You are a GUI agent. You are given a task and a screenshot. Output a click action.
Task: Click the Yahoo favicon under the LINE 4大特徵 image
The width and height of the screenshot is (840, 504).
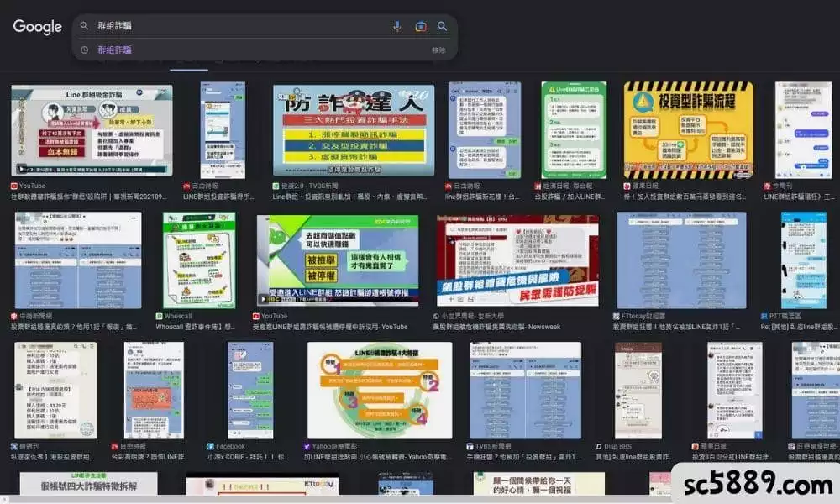tap(307, 446)
